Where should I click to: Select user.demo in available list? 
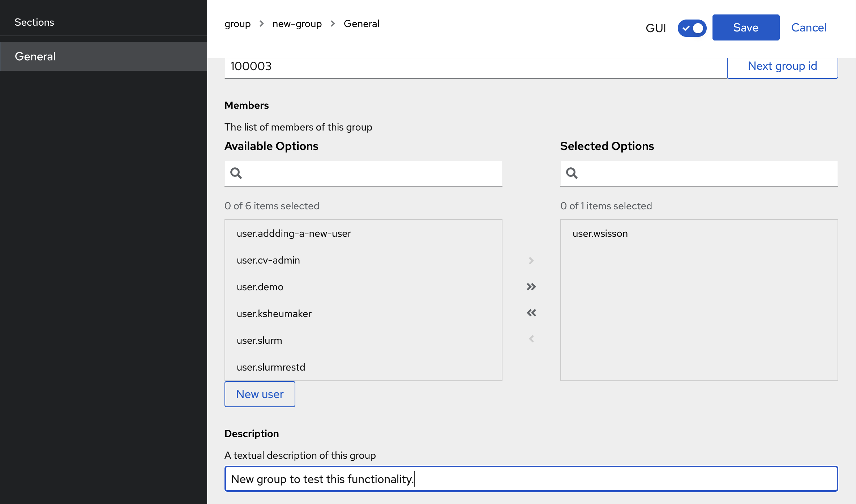pyautogui.click(x=363, y=287)
